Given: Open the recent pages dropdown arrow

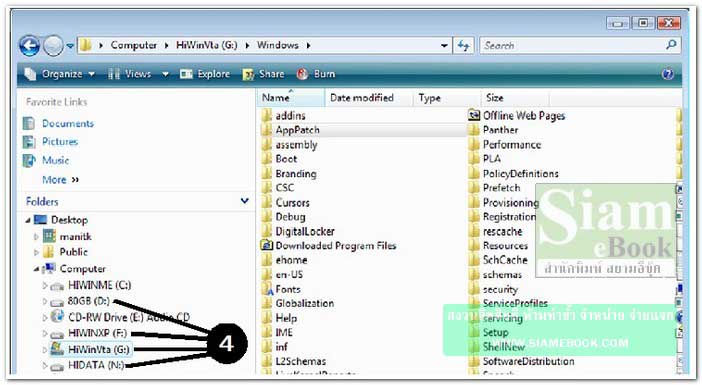Looking at the screenshot, I should pyautogui.click(x=70, y=46).
